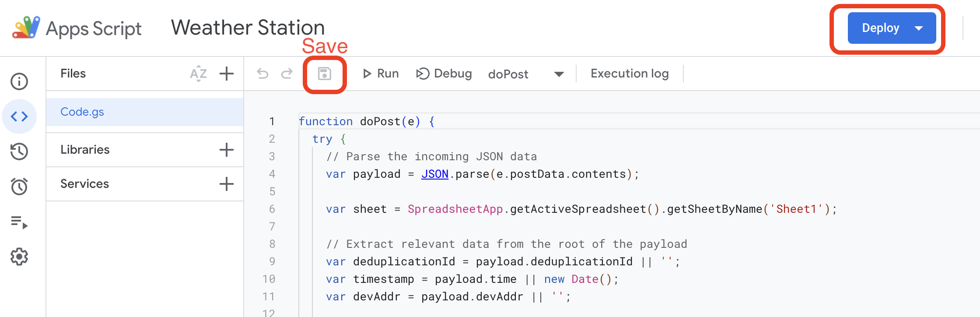Image resolution: width=980 pixels, height=317 pixels.
Task: Undo the last edit
Action: (262, 74)
